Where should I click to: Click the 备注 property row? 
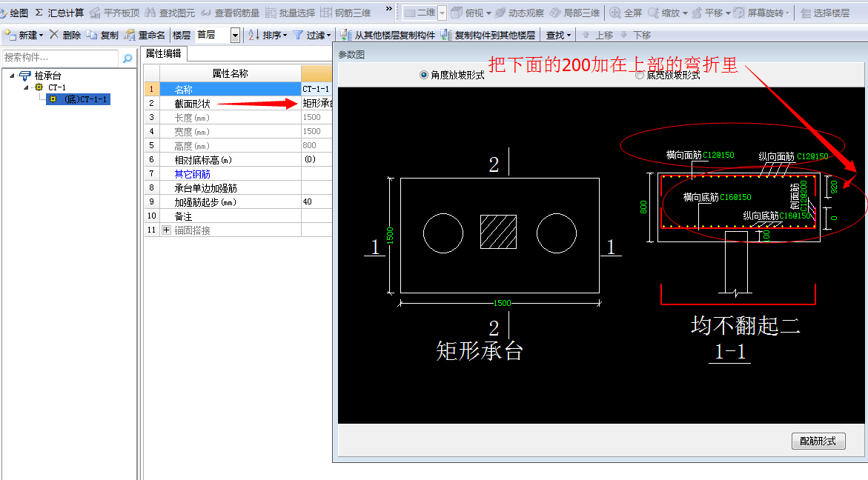(238, 216)
